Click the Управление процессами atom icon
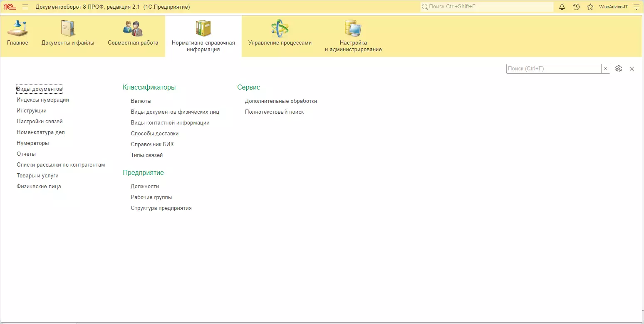Image resolution: width=644 pixels, height=324 pixels. coord(280,28)
